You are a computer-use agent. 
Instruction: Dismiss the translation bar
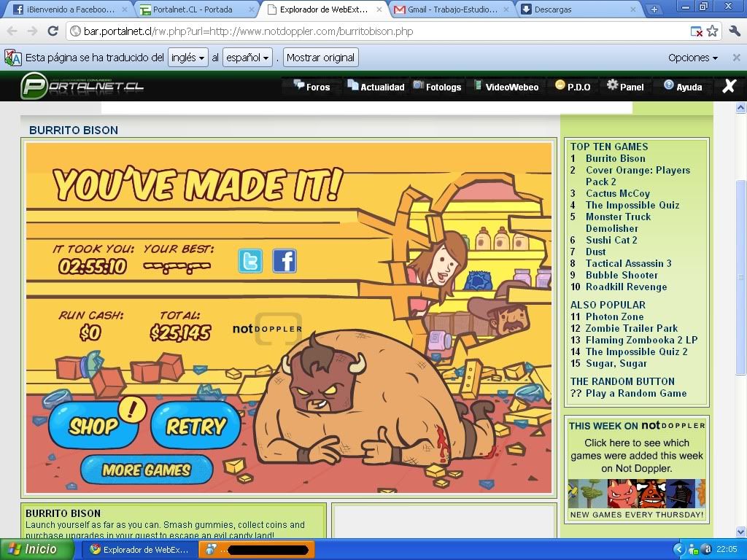736,58
